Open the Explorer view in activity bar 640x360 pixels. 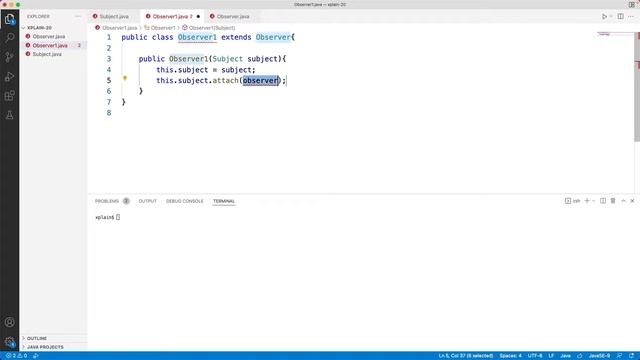click(9, 19)
